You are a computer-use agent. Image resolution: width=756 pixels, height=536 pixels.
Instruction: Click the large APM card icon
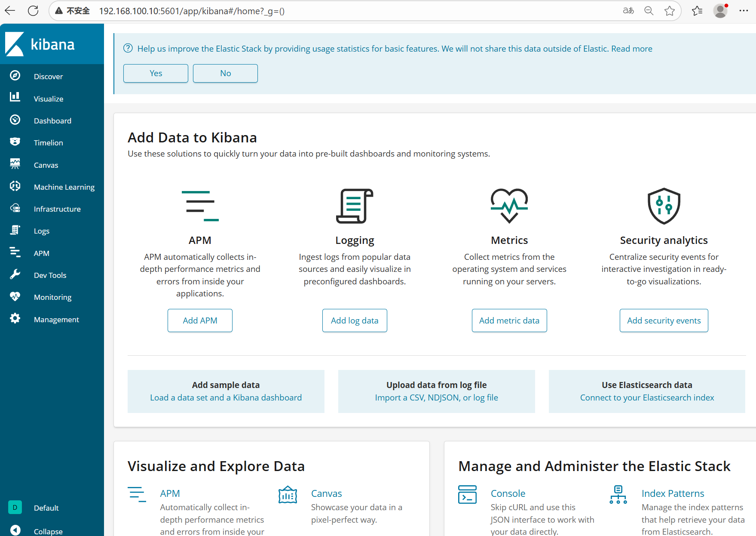click(x=200, y=206)
